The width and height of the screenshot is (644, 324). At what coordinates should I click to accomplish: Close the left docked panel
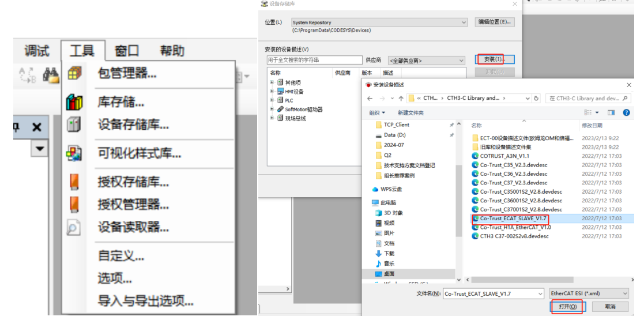click(36, 127)
